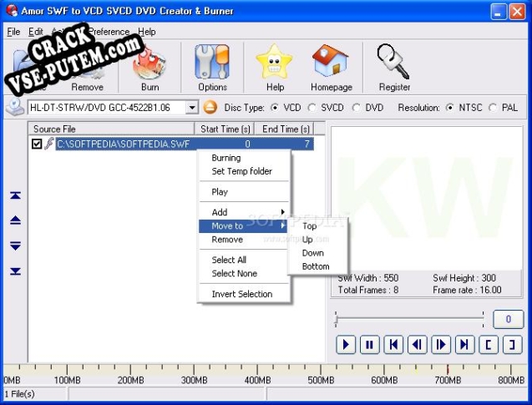Click the 'Swf Width : 550' text

tap(367, 278)
